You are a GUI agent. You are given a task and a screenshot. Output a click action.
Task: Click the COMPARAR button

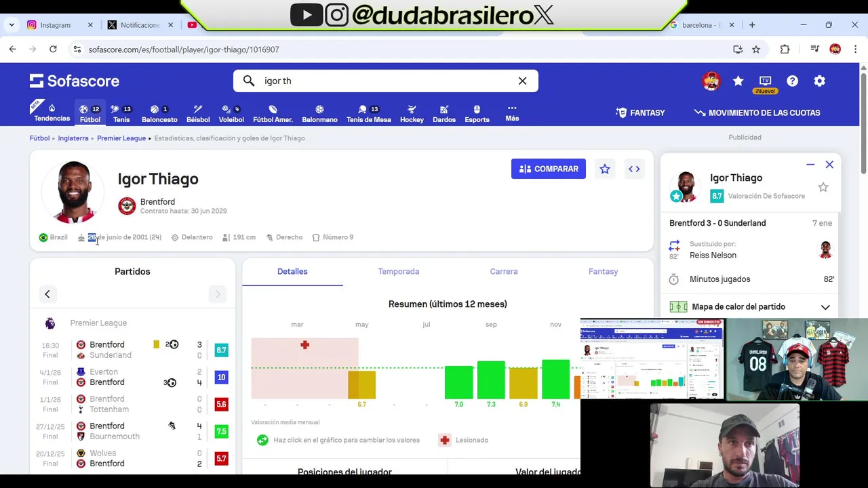[549, 169]
